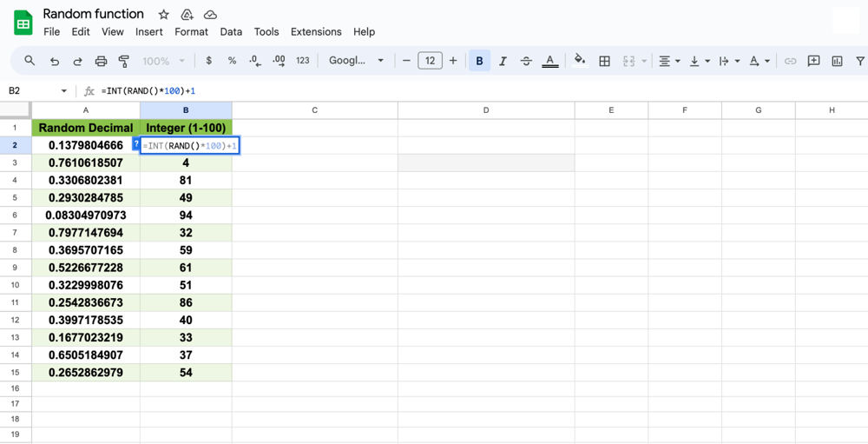Image resolution: width=868 pixels, height=444 pixels.
Task: Select the paint format tool
Action: coord(123,61)
